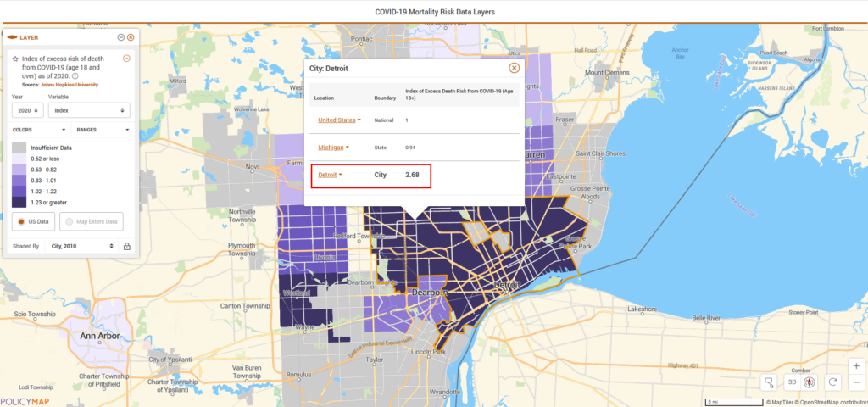Screen dimensions: 868x407
Task: Click the PolicyMap logo
Action: point(25,401)
